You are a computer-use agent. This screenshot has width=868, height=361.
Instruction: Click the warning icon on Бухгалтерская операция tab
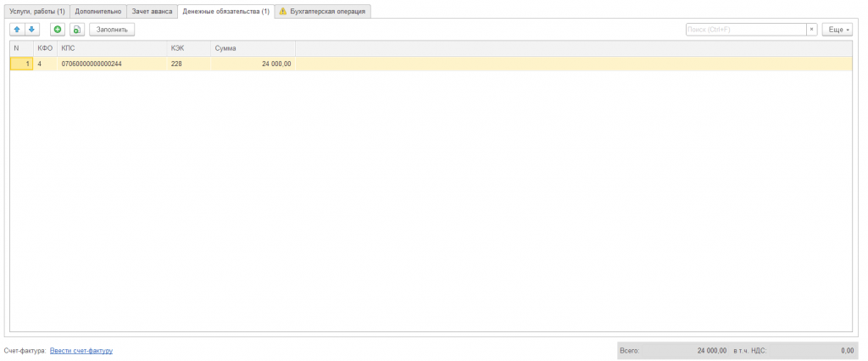(283, 11)
